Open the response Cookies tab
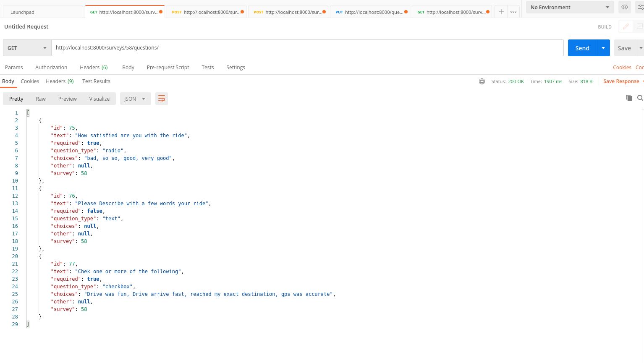The height and width of the screenshot is (363, 644). tap(30, 81)
